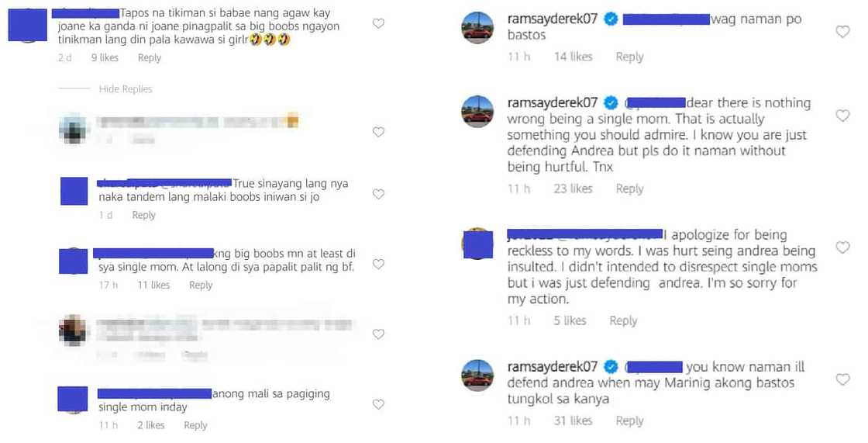Reply to the 'sinayang lang nya' comment
Viewport: 868px width, 443px height.
click(x=143, y=215)
